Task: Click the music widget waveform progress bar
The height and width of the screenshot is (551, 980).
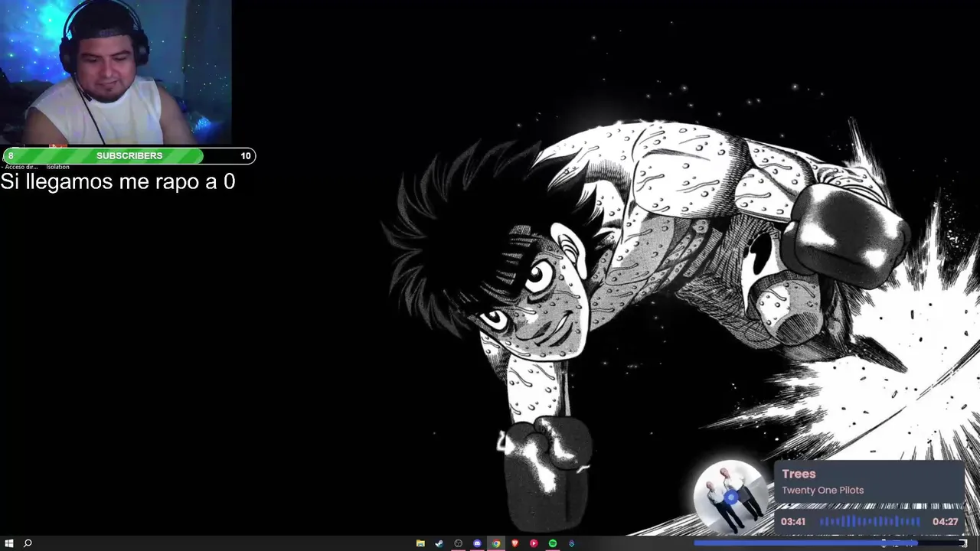Action: coord(870,522)
